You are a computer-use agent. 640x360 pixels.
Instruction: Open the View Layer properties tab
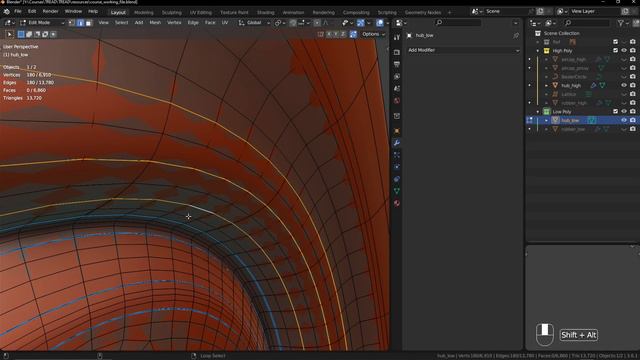pyautogui.click(x=397, y=76)
